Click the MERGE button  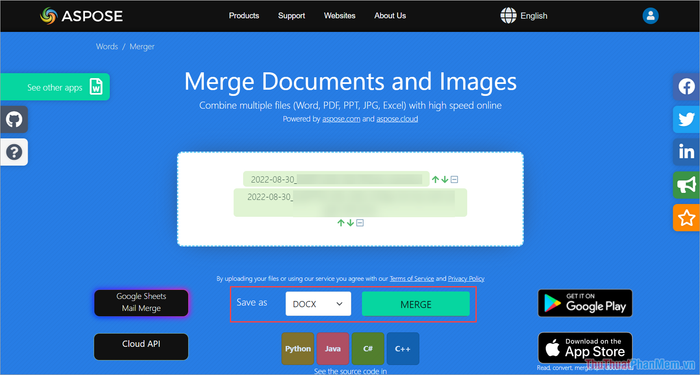tap(416, 304)
